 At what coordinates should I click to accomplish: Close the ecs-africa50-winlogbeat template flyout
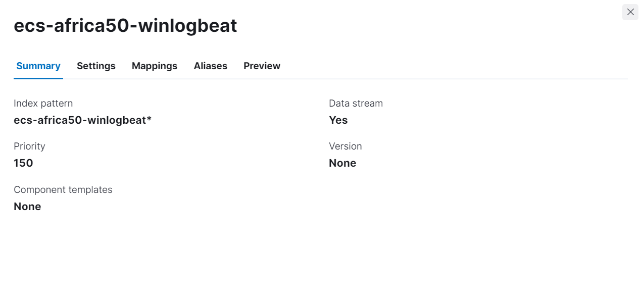(x=630, y=12)
